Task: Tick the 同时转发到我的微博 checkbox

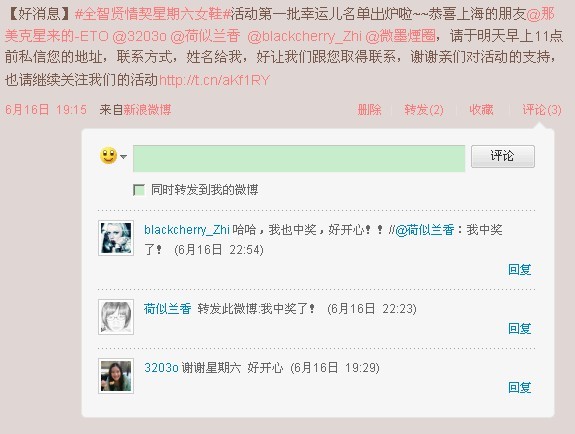Action: point(139,190)
